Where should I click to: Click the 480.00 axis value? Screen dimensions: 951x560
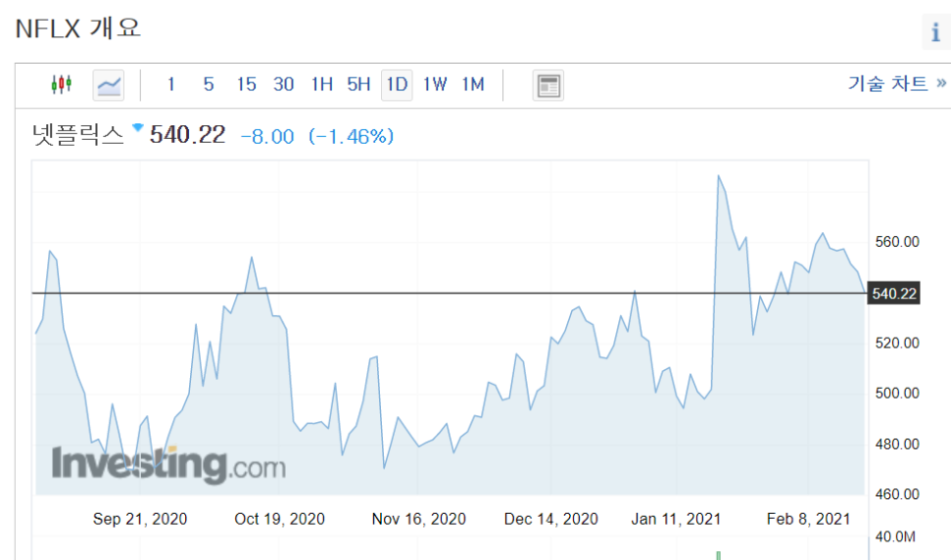(897, 444)
